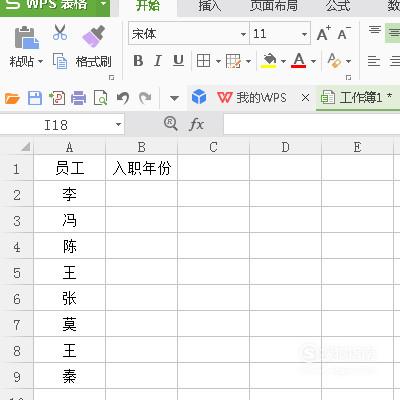Viewport: 400px width, 400px height.
Task: Select column A header
Action: tap(69, 147)
